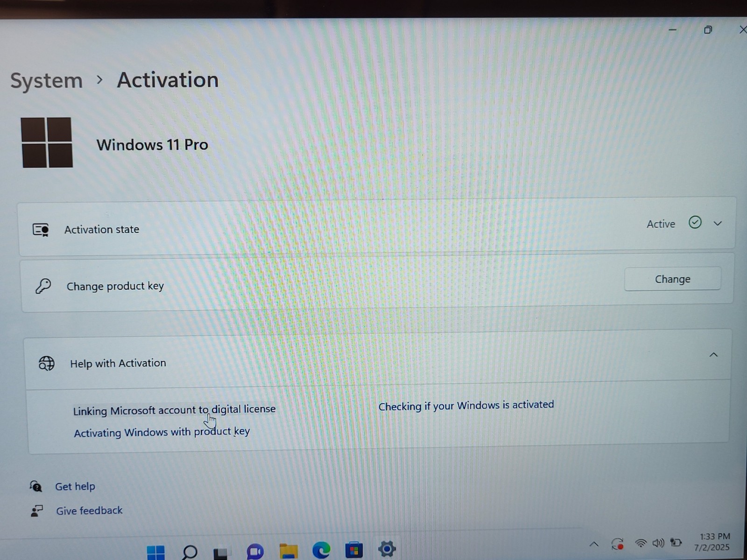This screenshot has width=747, height=560.
Task: Click the volume speaker icon in tray
Action: click(658, 543)
